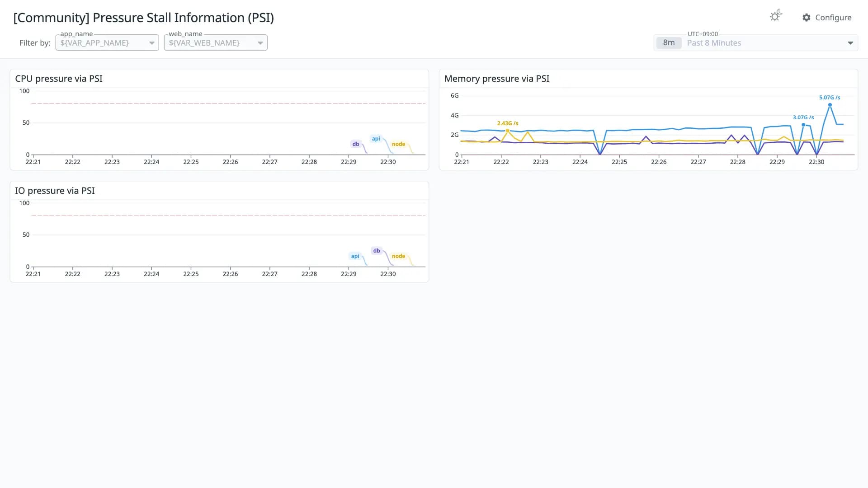The height and width of the screenshot is (488, 868).
Task: Open the time range dropdown arrow
Action: [850, 43]
